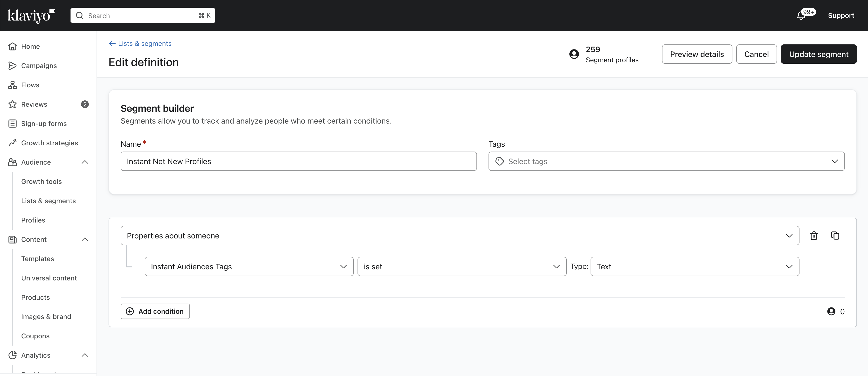The width and height of the screenshot is (868, 376).
Task: Click the Cancel button
Action: pyautogui.click(x=756, y=54)
